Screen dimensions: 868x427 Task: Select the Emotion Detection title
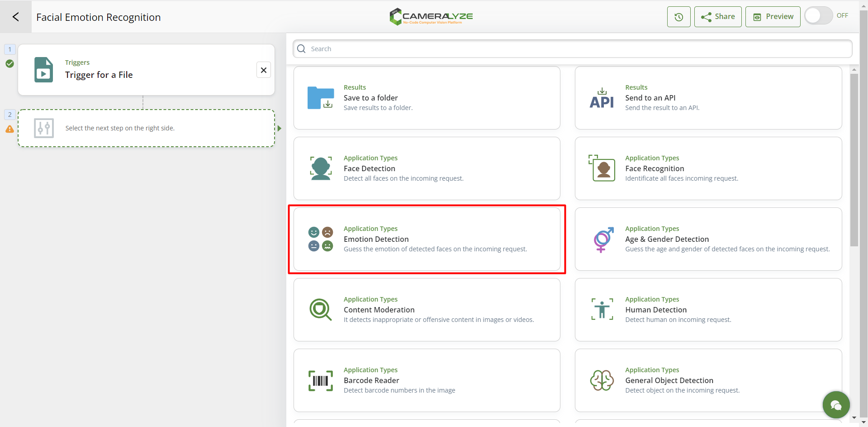tap(376, 239)
